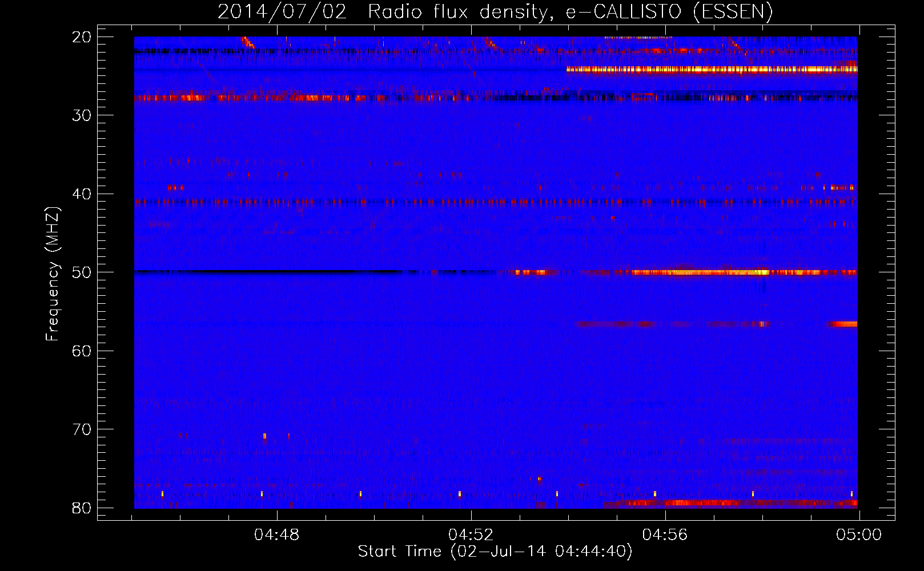The height and width of the screenshot is (571, 924).
Task: Click the 60 frequency tick label
Action: pyautogui.click(x=82, y=351)
